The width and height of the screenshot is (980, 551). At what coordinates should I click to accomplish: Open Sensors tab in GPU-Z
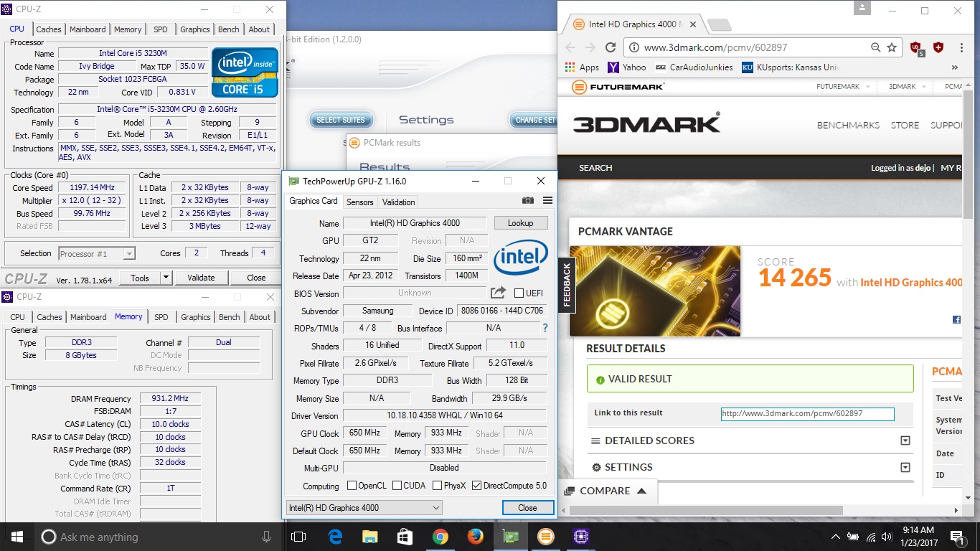pos(360,202)
